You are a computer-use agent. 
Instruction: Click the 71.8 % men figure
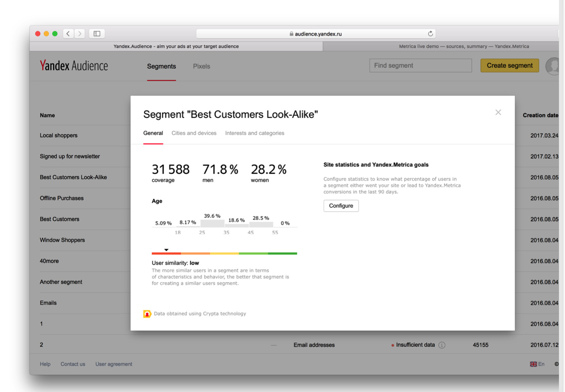[220, 169]
